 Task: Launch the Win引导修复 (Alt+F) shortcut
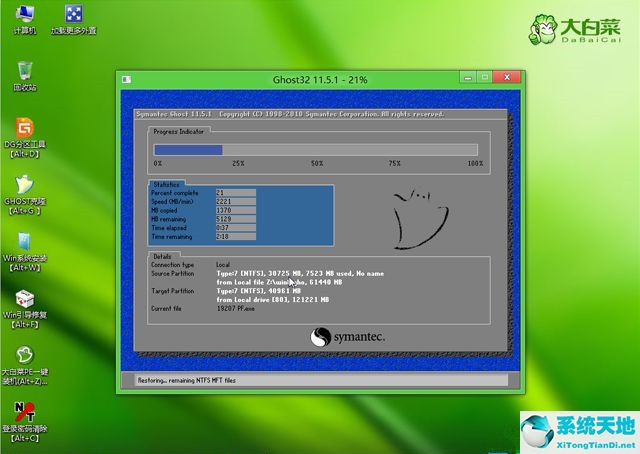(25, 309)
